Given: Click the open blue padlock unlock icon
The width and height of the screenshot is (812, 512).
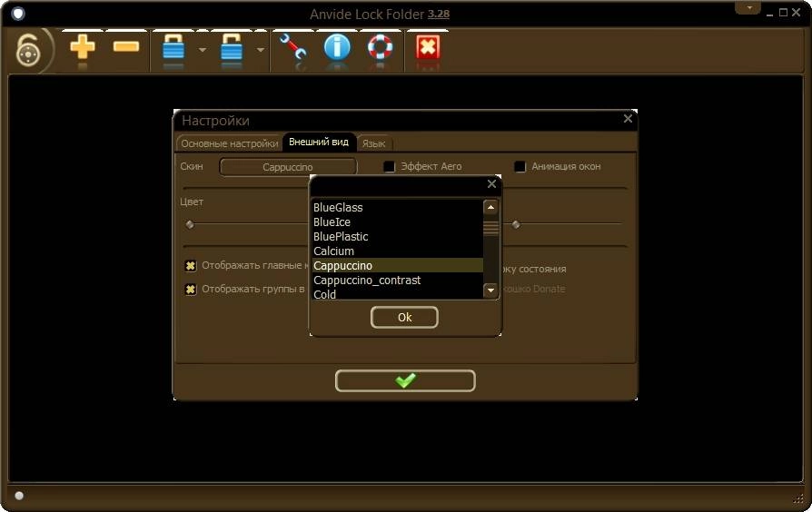Looking at the screenshot, I should click(232, 47).
